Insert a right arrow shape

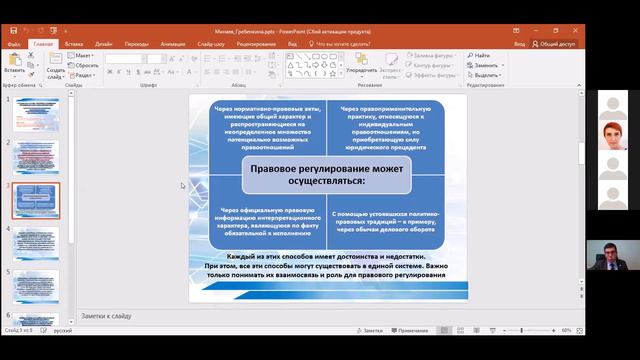(x=316, y=65)
